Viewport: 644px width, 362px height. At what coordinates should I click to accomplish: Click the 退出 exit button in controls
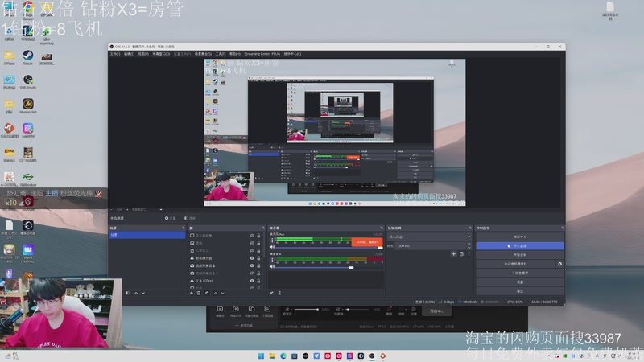[x=519, y=291]
